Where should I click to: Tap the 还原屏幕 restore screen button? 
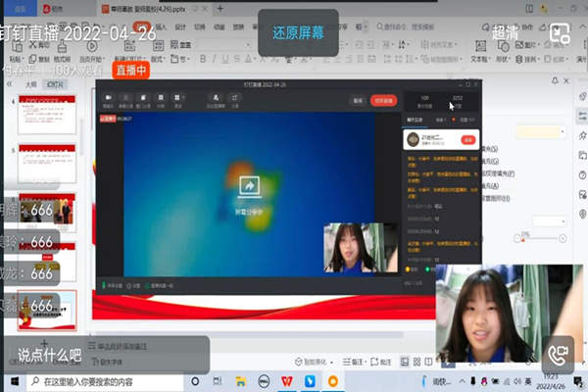(299, 32)
